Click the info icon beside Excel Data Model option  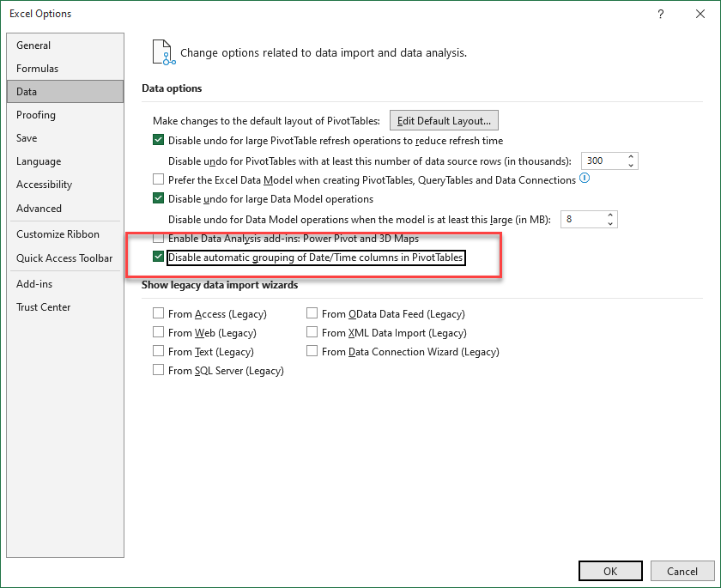click(x=585, y=179)
